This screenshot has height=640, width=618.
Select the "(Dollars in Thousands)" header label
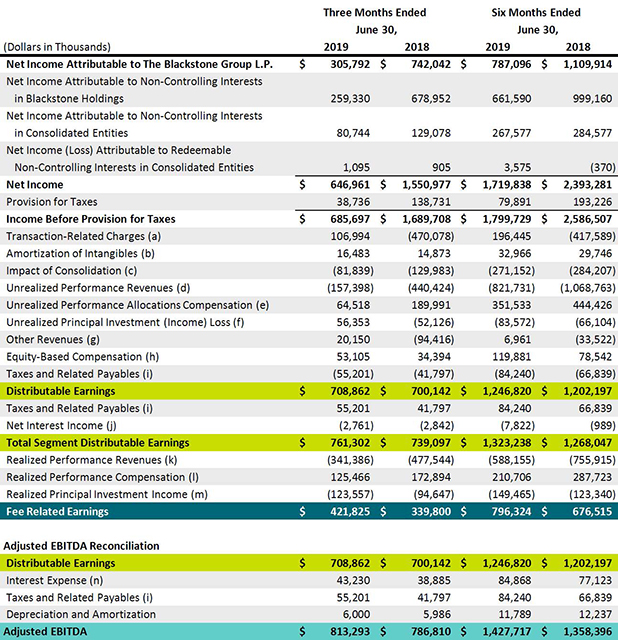58,46
